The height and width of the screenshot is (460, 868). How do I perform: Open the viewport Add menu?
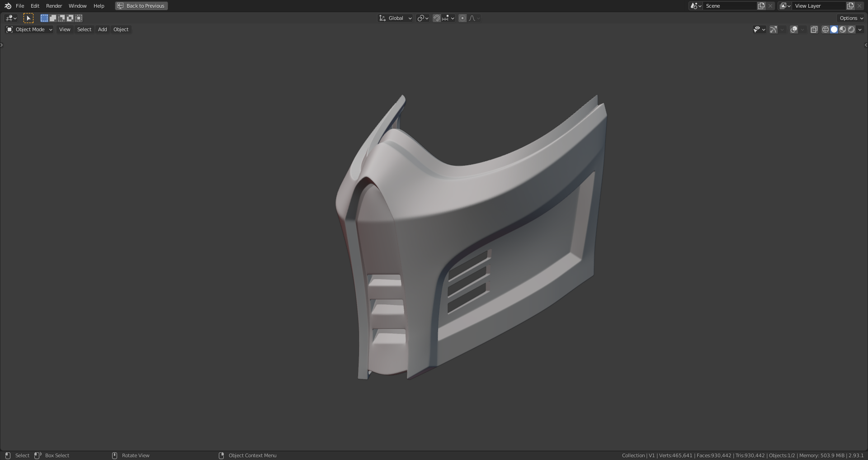click(x=103, y=29)
